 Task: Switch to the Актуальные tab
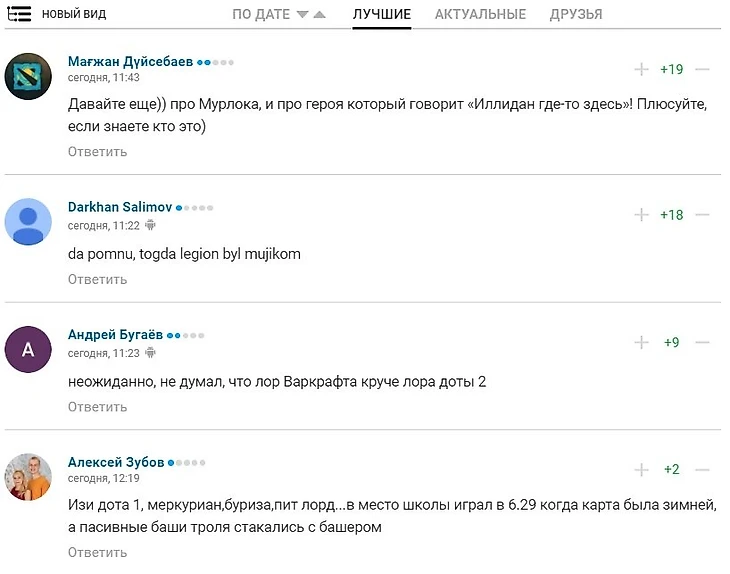(x=480, y=15)
